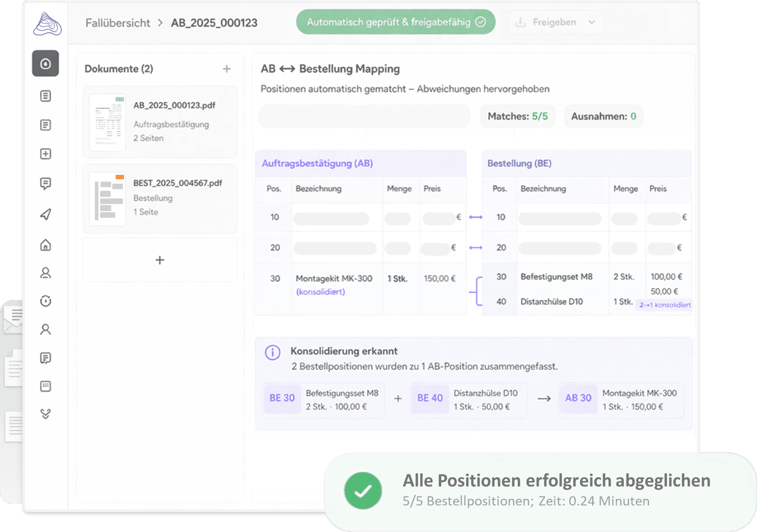Open the AB_2025_000123.pdf document thumbnail
This screenshot has height=532, width=757.
[x=107, y=122]
